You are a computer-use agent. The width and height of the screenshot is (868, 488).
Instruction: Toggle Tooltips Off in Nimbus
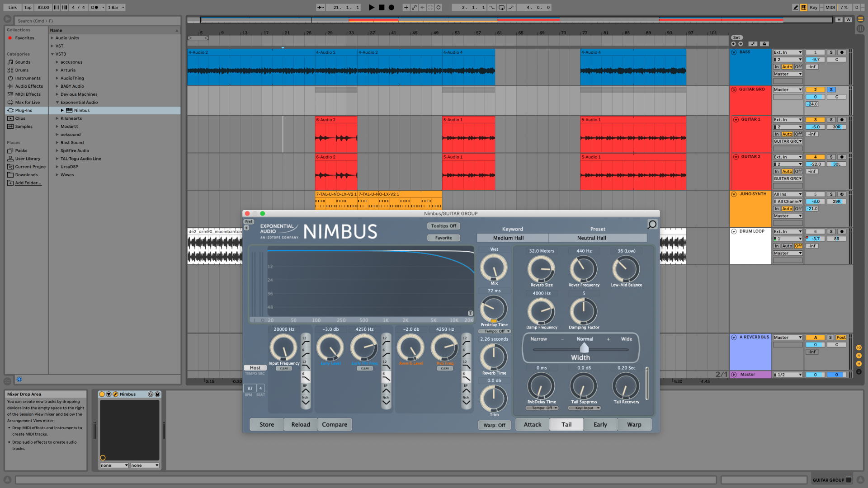pyautogui.click(x=443, y=226)
